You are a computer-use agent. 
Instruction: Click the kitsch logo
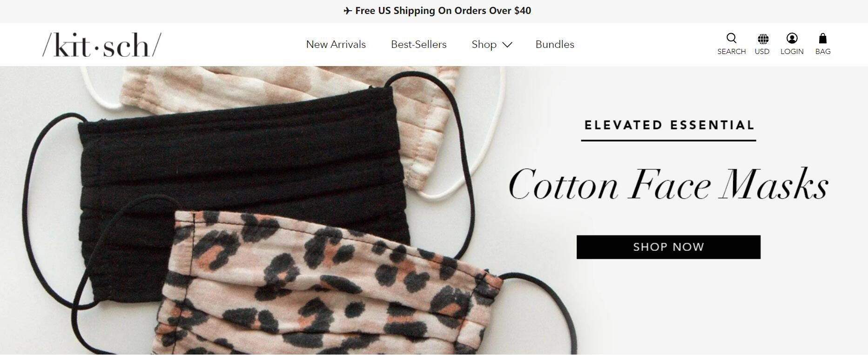pyautogui.click(x=102, y=45)
